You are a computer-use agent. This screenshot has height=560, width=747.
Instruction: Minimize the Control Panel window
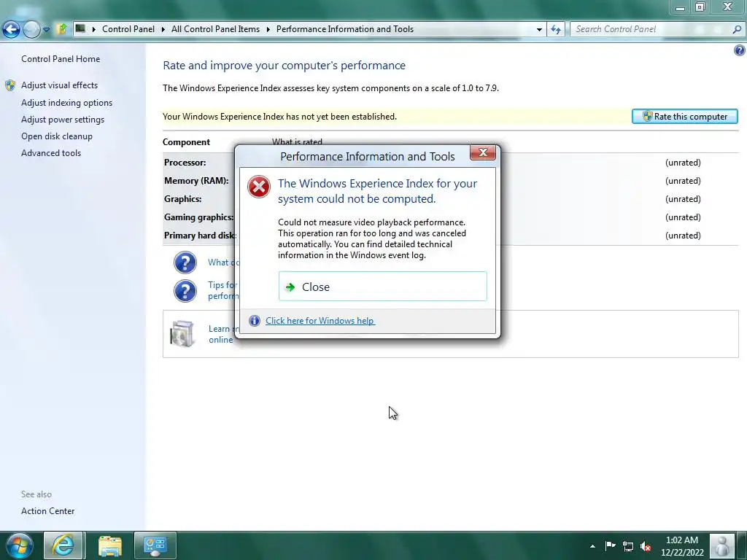click(x=681, y=7)
